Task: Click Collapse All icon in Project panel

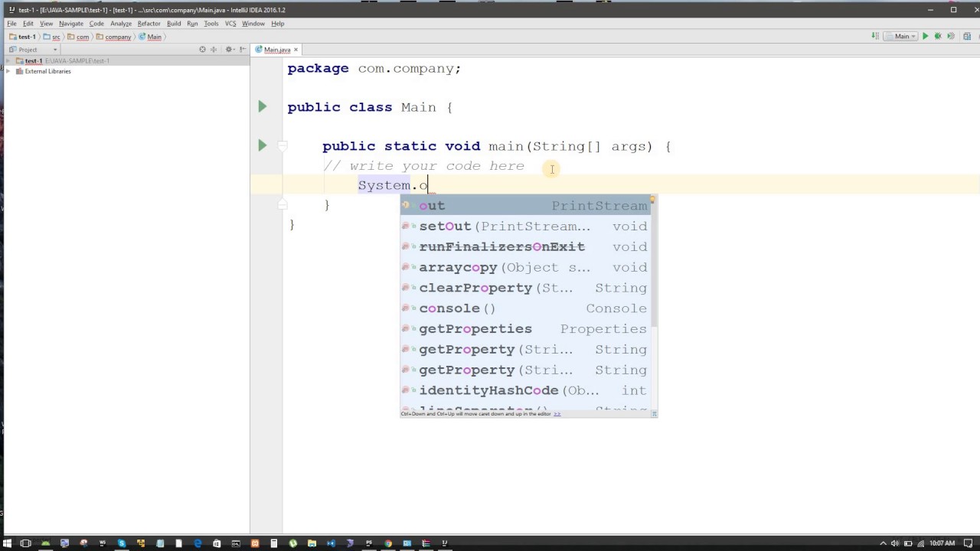Action: 213,50
